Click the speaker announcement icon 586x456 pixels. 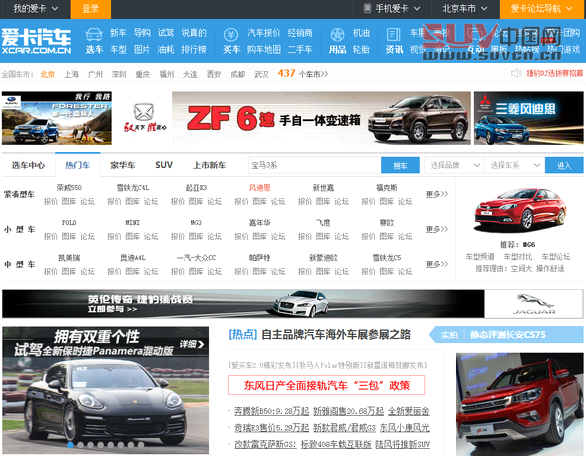click(516, 73)
